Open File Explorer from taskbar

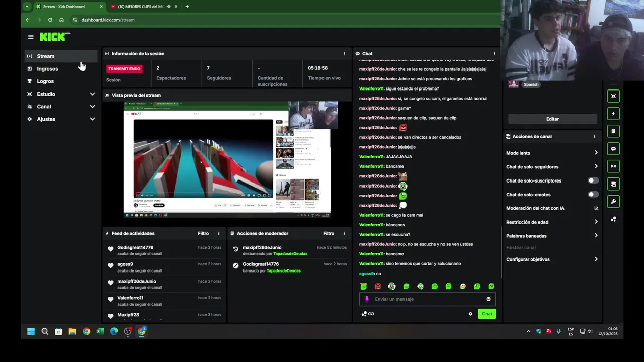pos(72,331)
